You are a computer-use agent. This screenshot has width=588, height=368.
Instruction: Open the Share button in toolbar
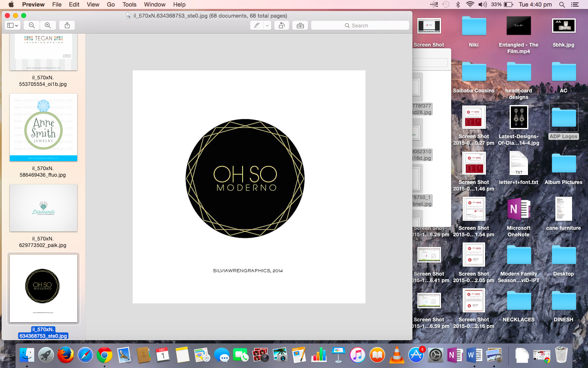point(67,25)
